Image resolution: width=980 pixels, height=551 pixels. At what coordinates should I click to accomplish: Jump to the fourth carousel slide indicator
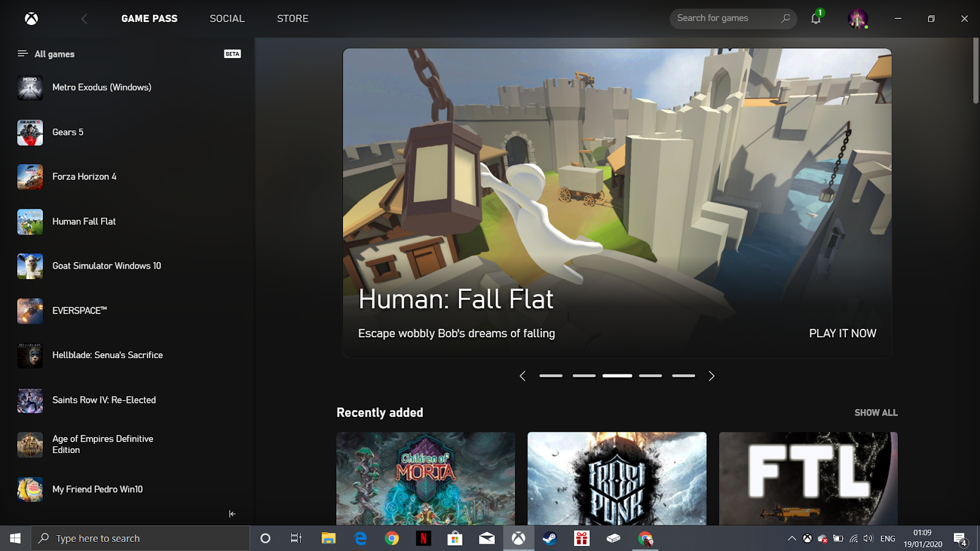pyautogui.click(x=650, y=376)
